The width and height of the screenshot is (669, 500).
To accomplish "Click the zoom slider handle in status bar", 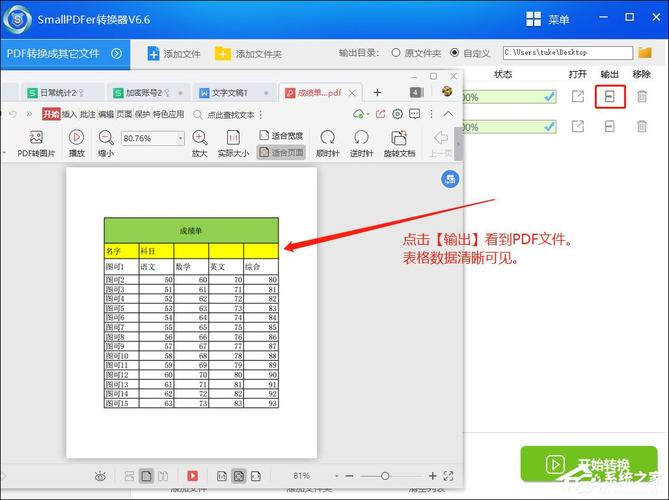I will point(385,476).
